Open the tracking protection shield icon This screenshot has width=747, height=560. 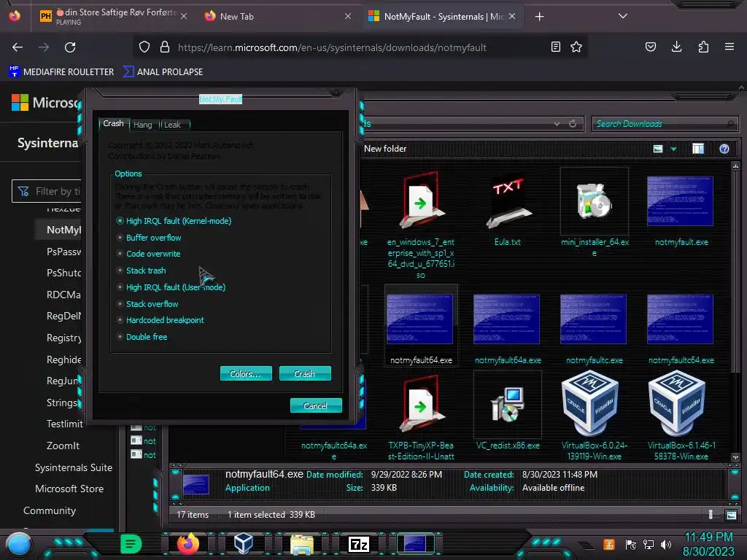coord(144,47)
